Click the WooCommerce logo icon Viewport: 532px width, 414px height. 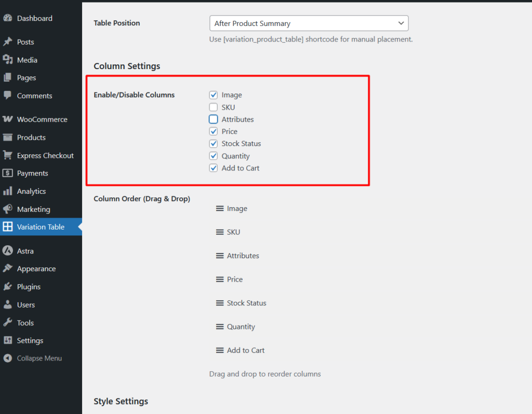(x=7, y=119)
